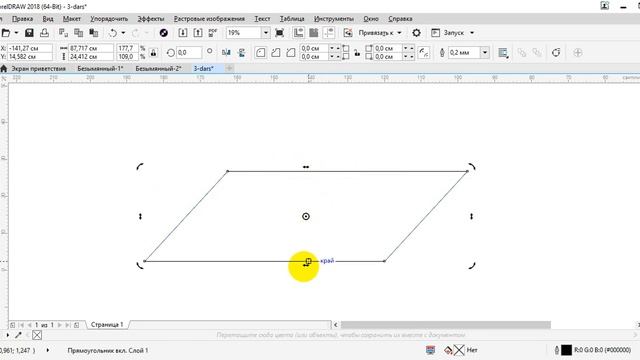Open the Окно menu

(x=371, y=19)
